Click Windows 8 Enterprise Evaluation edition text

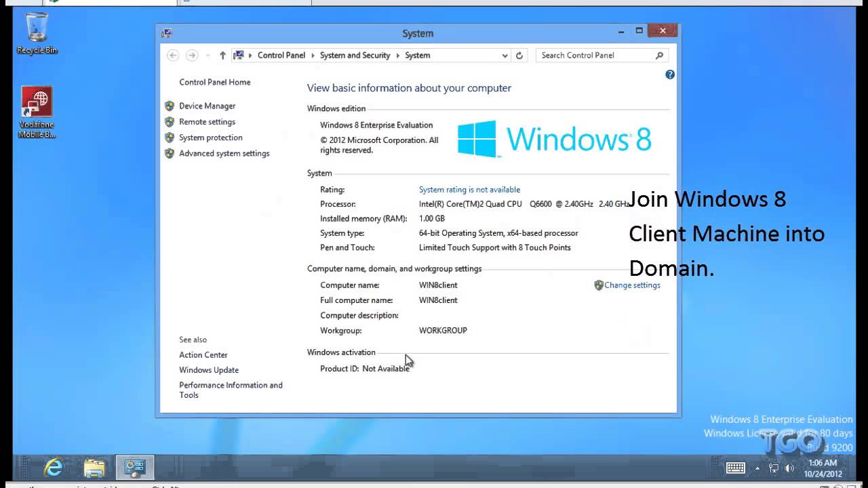pos(376,125)
